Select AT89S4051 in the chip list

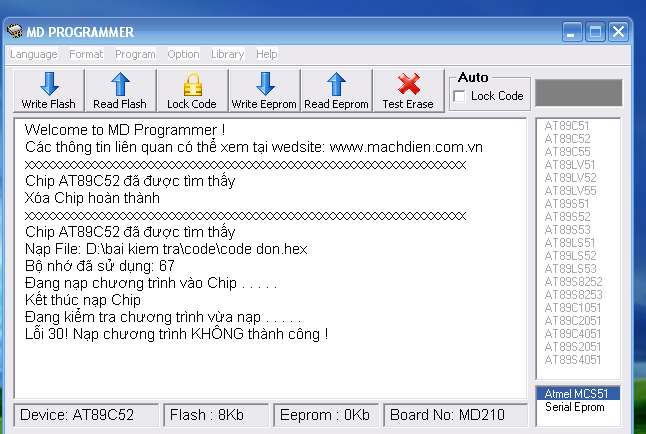pos(573,359)
